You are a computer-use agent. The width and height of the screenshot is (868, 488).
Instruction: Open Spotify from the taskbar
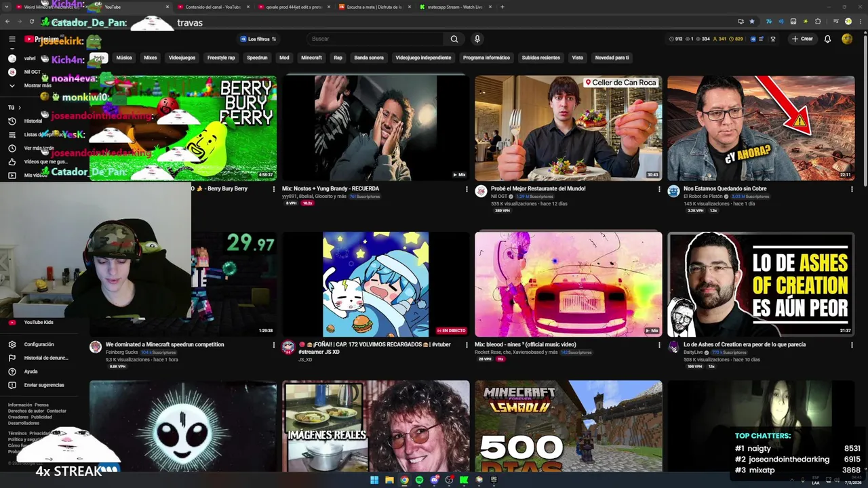coord(419,480)
